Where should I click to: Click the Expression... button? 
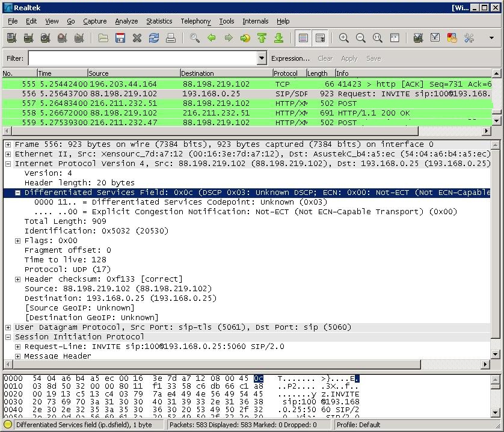pyautogui.click(x=290, y=58)
